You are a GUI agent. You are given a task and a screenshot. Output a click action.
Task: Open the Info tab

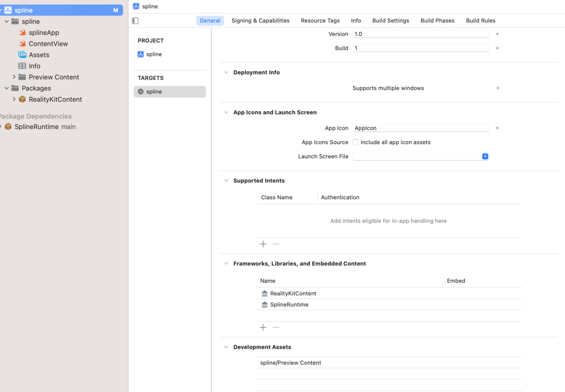tap(356, 21)
